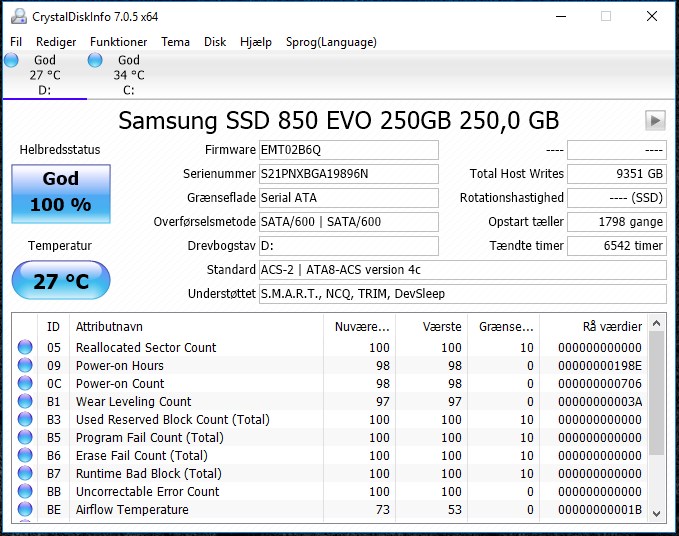Select the C: disk tab at 34 °C
The width and height of the screenshot is (679, 536).
[129, 75]
